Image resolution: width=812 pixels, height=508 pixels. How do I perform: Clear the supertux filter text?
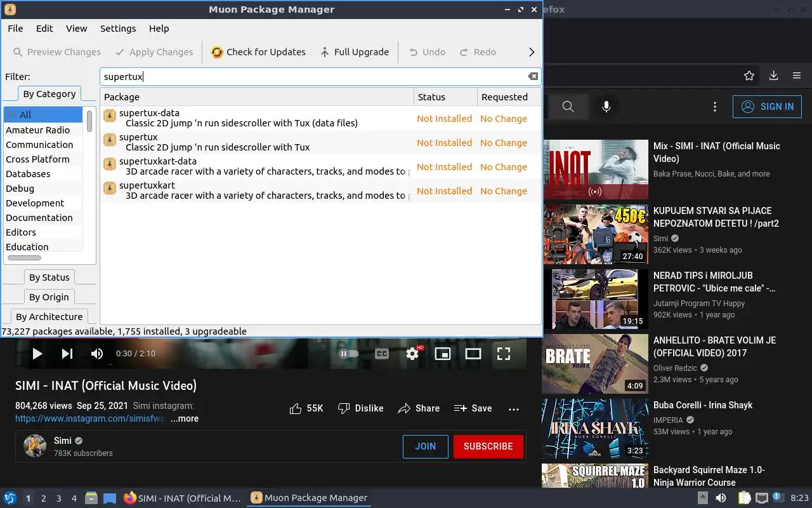point(533,76)
